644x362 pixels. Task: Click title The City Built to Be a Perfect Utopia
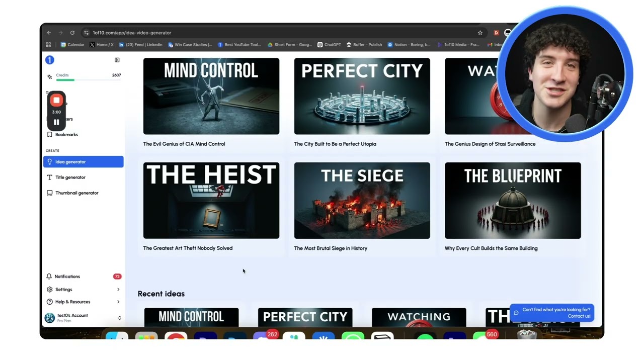coord(335,144)
